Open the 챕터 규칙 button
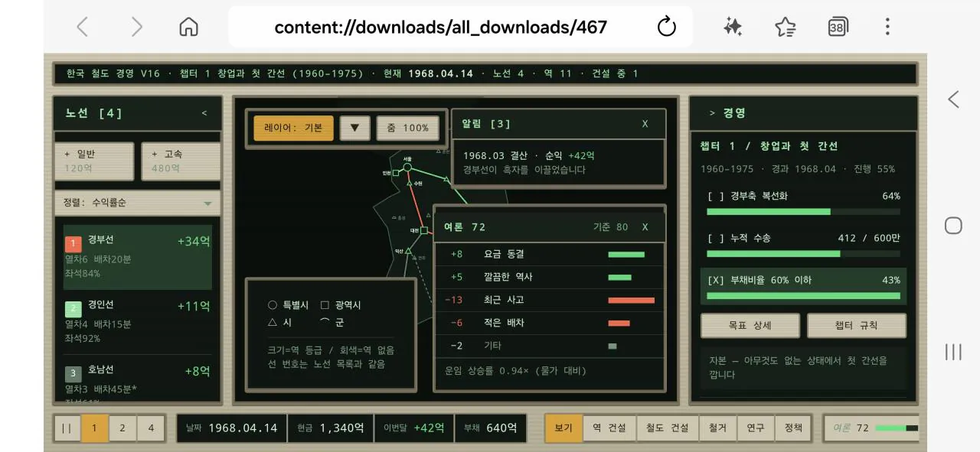This screenshot has height=452, width=980. [857, 325]
